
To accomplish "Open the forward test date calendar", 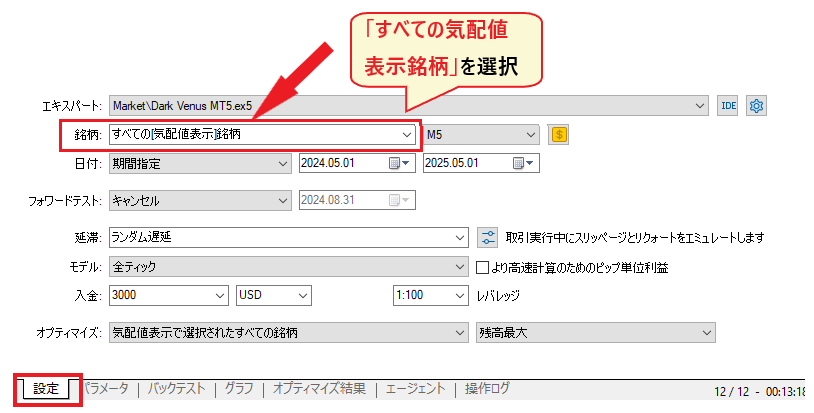I will [395, 200].
